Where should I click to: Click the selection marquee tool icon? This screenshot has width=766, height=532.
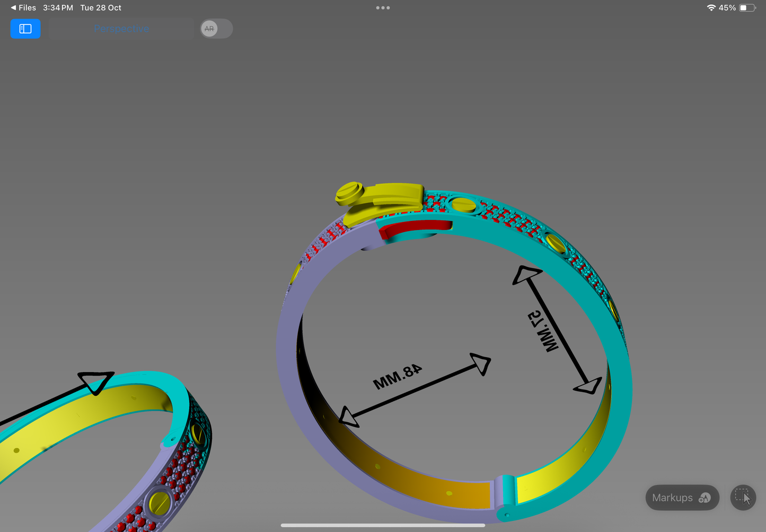[x=743, y=498]
